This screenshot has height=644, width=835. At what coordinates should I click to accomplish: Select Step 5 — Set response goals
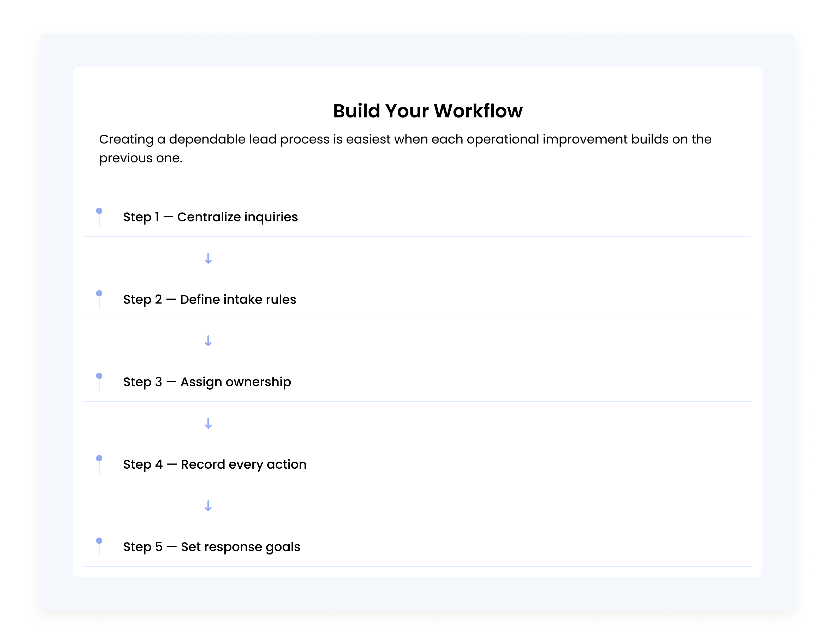point(211,547)
